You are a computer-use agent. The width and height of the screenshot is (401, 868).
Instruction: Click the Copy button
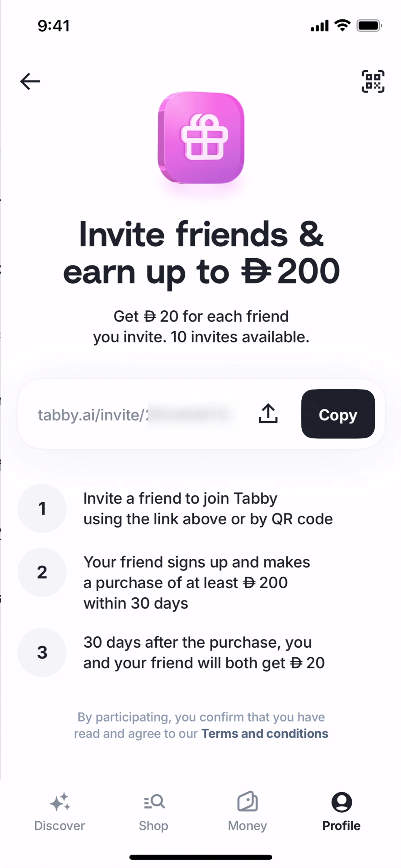coord(338,414)
